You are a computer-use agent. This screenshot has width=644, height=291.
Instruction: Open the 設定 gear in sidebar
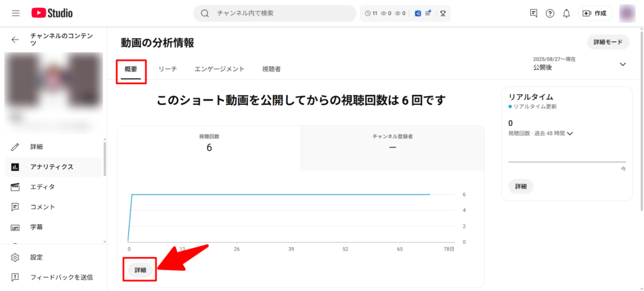(16, 257)
